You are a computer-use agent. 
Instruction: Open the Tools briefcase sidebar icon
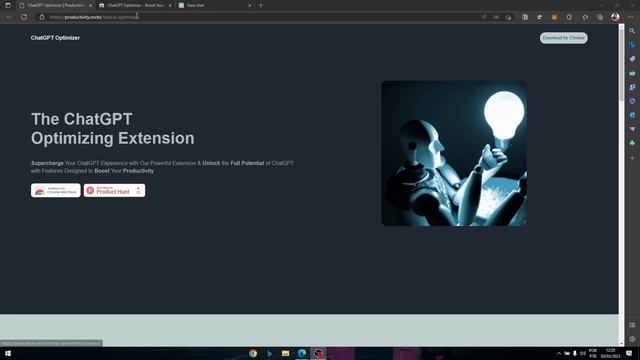tap(632, 73)
